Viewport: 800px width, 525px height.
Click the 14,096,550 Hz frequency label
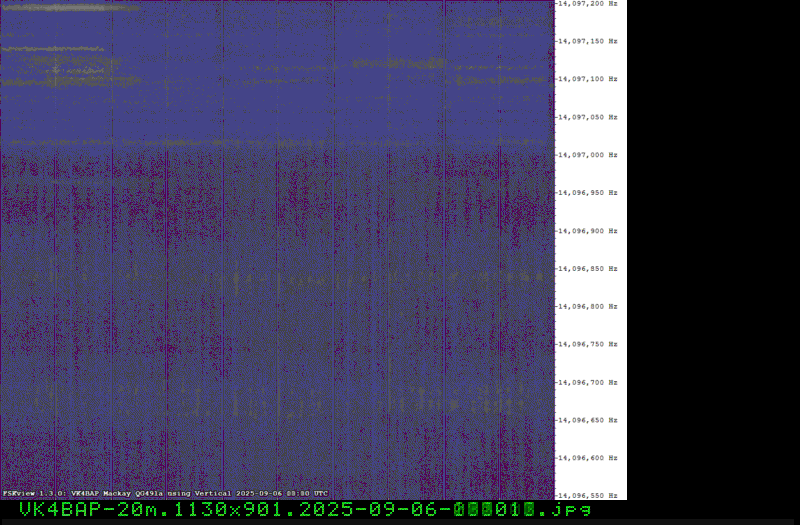[x=588, y=496]
